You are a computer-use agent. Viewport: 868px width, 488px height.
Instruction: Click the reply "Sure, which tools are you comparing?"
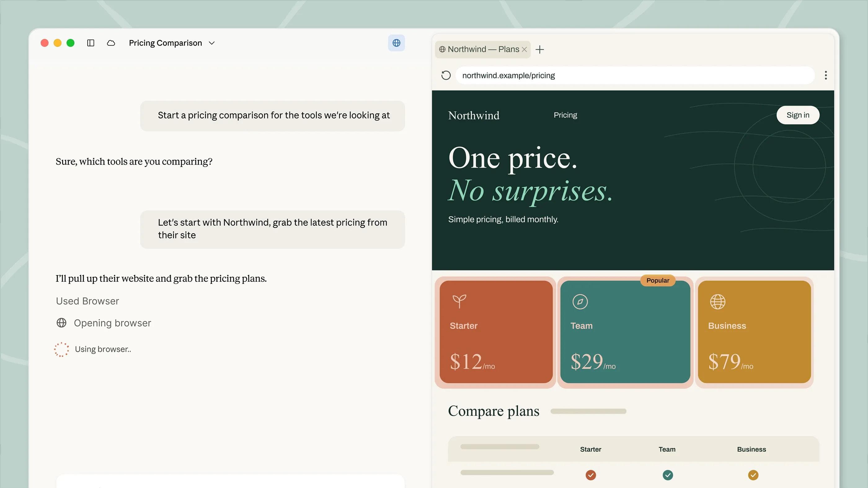tap(134, 161)
